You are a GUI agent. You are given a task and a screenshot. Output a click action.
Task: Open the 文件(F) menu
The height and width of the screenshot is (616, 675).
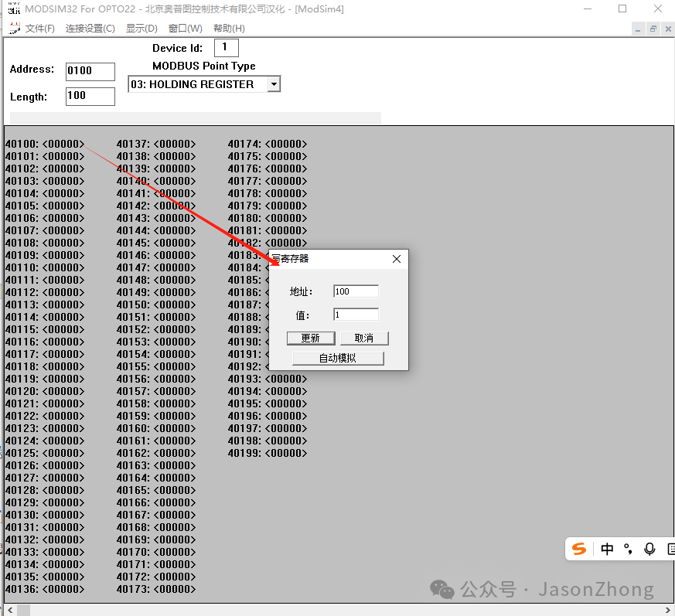coord(41,28)
